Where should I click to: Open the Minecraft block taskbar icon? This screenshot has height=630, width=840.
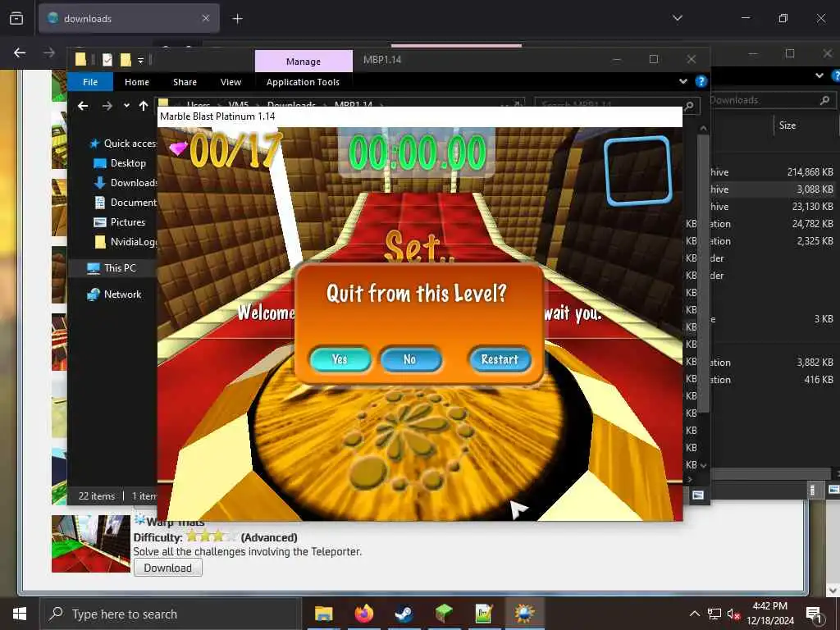click(x=444, y=614)
